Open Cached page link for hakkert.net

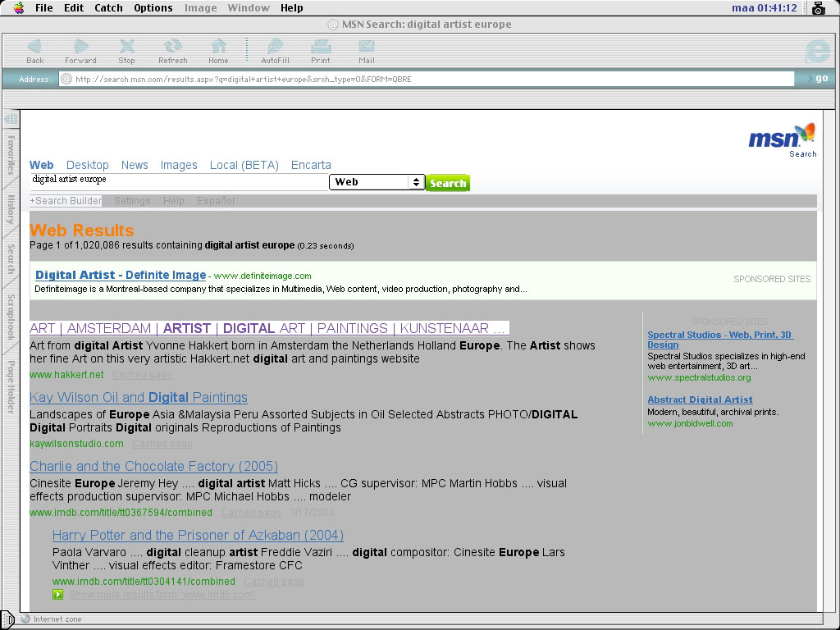[142, 375]
